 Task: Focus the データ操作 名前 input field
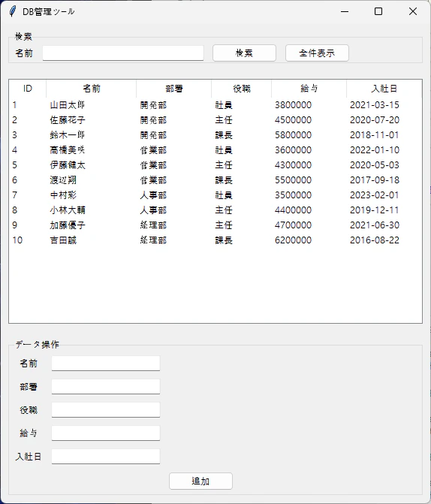click(106, 364)
